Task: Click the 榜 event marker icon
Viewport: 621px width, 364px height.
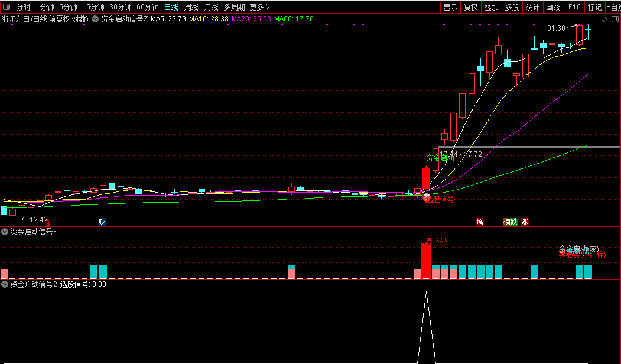Action: tap(506, 222)
